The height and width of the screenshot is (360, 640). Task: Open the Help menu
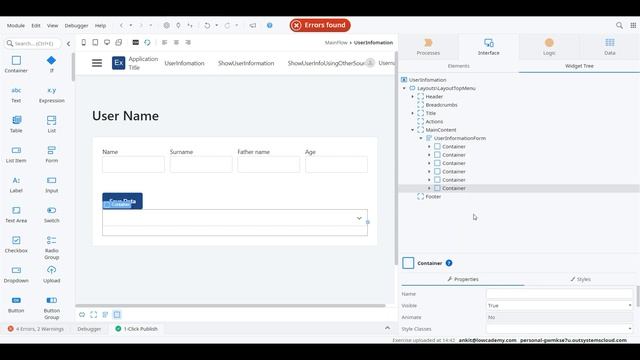point(100,25)
